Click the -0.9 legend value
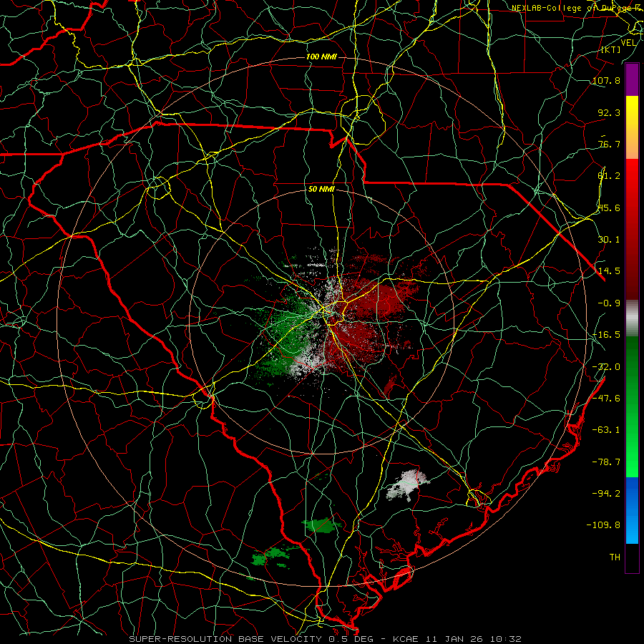 coord(609,303)
